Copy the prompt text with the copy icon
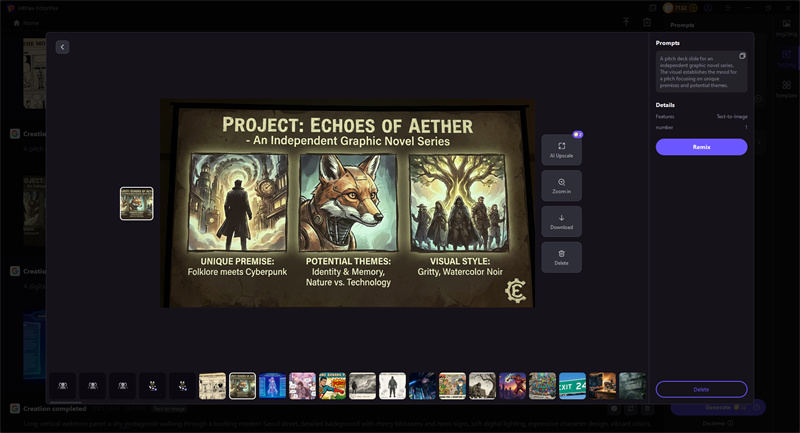 coord(742,56)
